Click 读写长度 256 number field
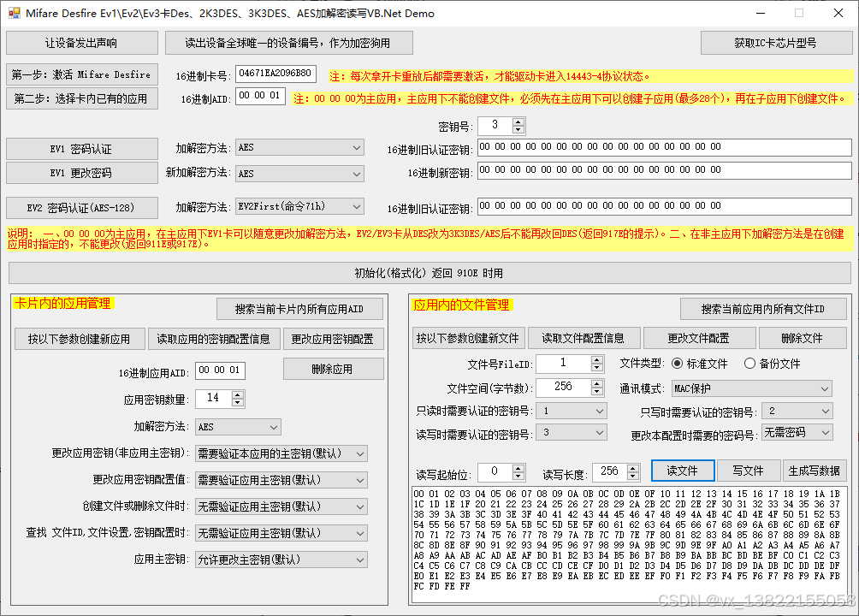 click(x=610, y=471)
